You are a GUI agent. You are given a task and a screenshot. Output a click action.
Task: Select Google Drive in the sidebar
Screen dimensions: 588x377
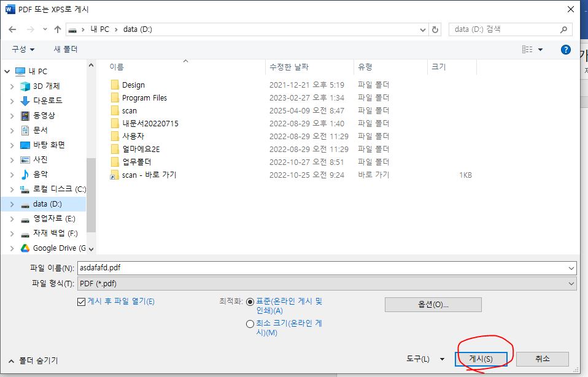[x=60, y=248]
